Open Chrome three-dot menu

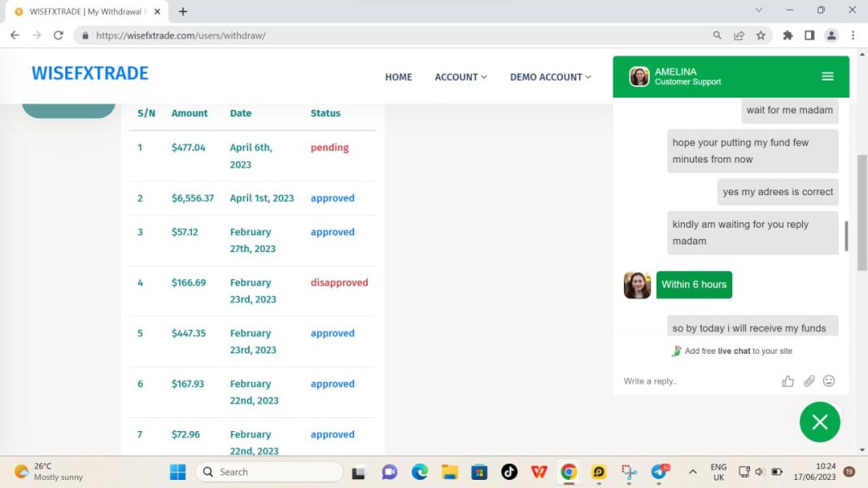tap(853, 36)
